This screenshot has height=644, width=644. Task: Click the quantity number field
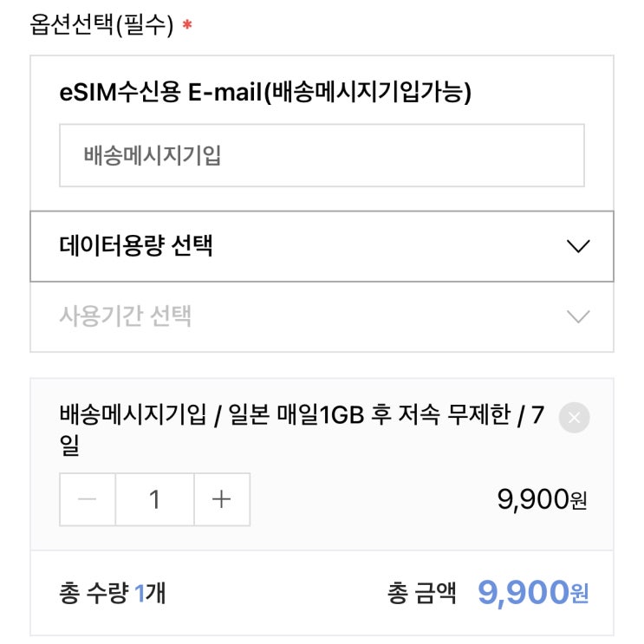[x=154, y=499]
